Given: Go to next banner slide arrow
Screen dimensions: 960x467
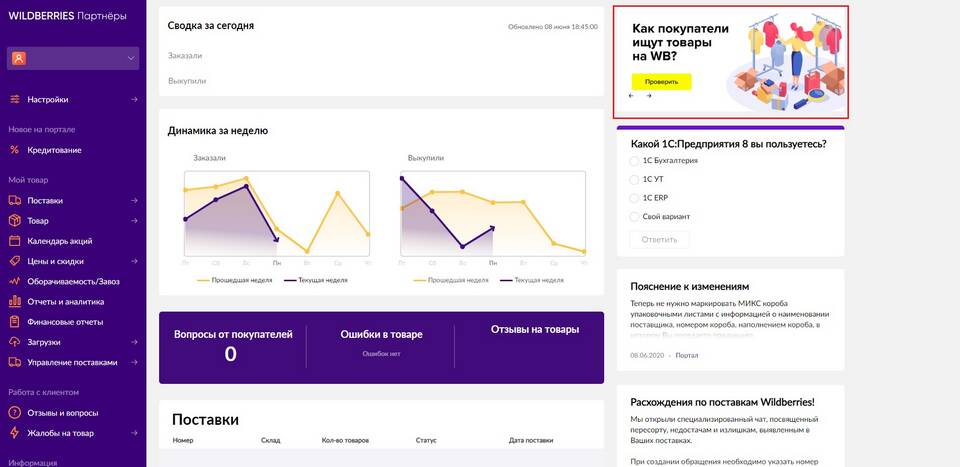Looking at the screenshot, I should (649, 96).
